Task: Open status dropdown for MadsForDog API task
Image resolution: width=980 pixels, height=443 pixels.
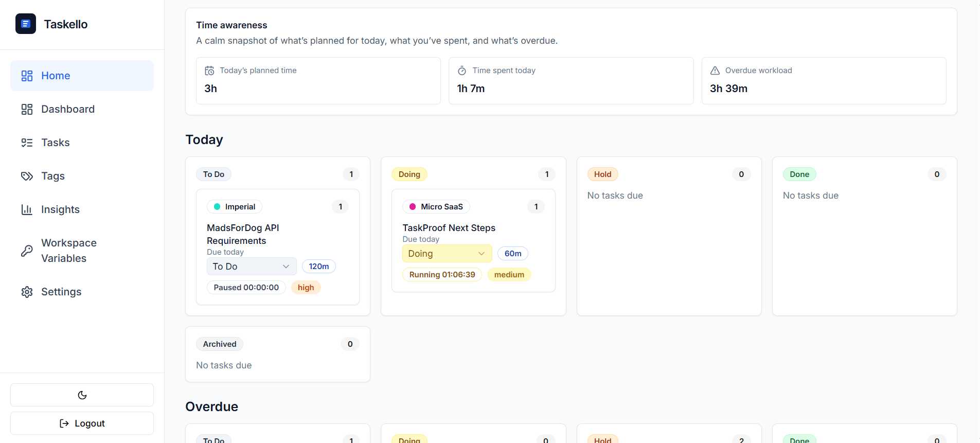Action: tap(252, 267)
